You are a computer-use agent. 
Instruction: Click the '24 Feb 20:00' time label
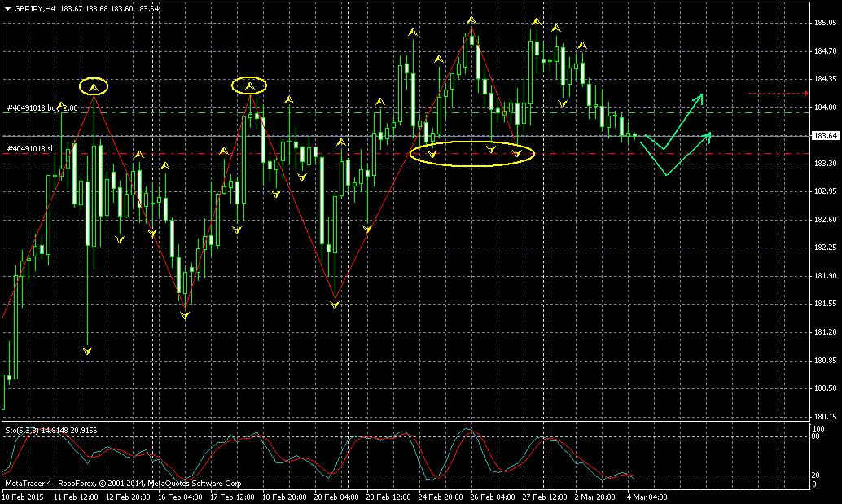pos(441,497)
